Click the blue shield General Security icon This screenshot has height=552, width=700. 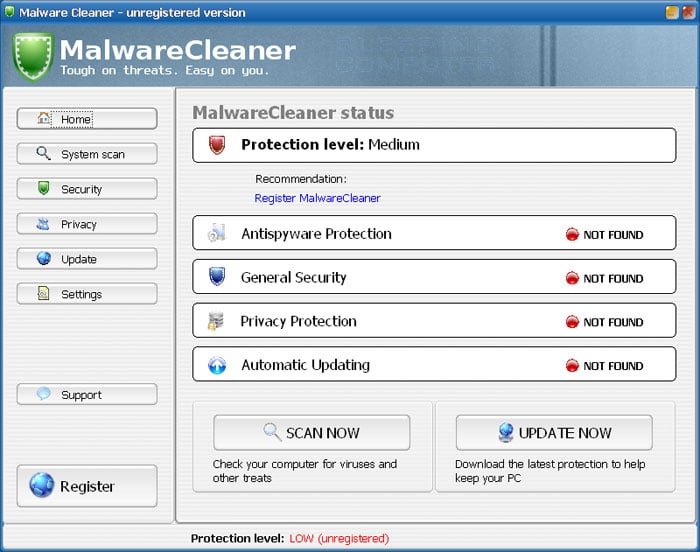click(217, 277)
